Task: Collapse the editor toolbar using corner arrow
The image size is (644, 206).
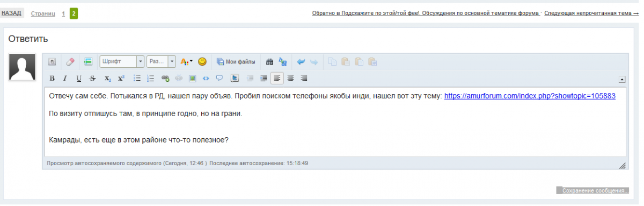Action: pos(621,79)
